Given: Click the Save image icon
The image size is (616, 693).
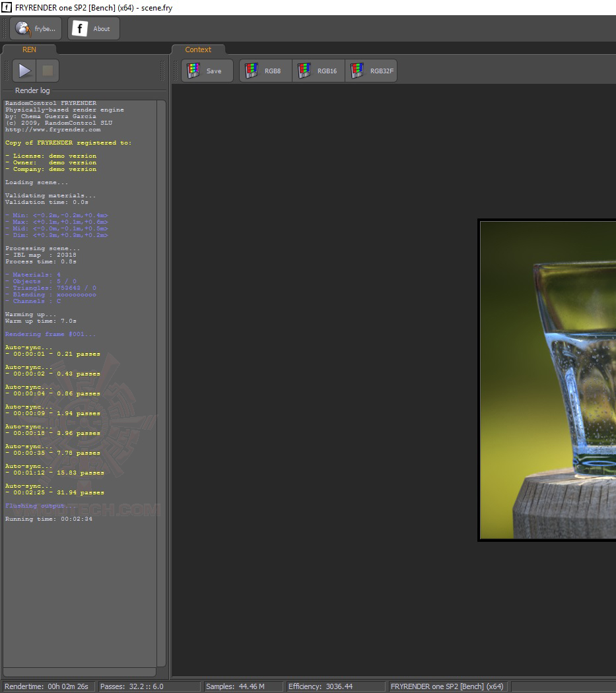Looking at the screenshot, I should tap(193, 71).
